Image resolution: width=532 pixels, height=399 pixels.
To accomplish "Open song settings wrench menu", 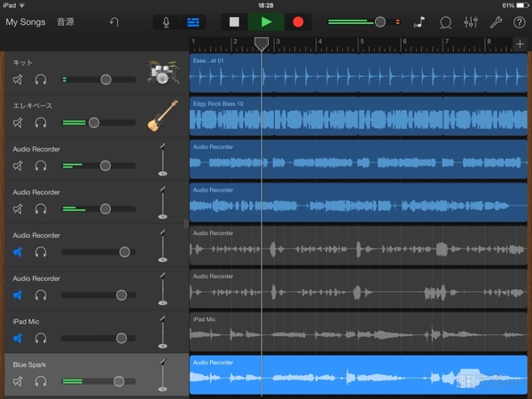I will tap(496, 21).
